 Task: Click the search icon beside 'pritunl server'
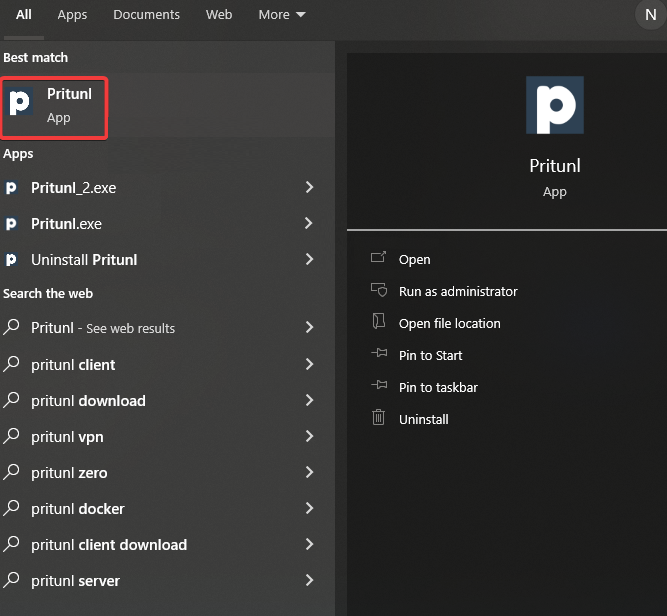click(x=11, y=580)
